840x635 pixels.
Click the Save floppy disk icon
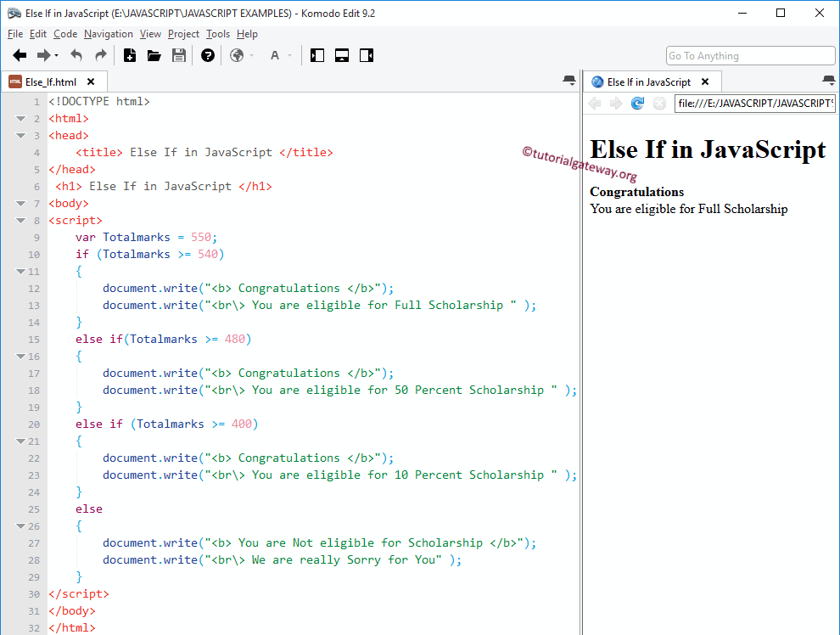point(179,56)
